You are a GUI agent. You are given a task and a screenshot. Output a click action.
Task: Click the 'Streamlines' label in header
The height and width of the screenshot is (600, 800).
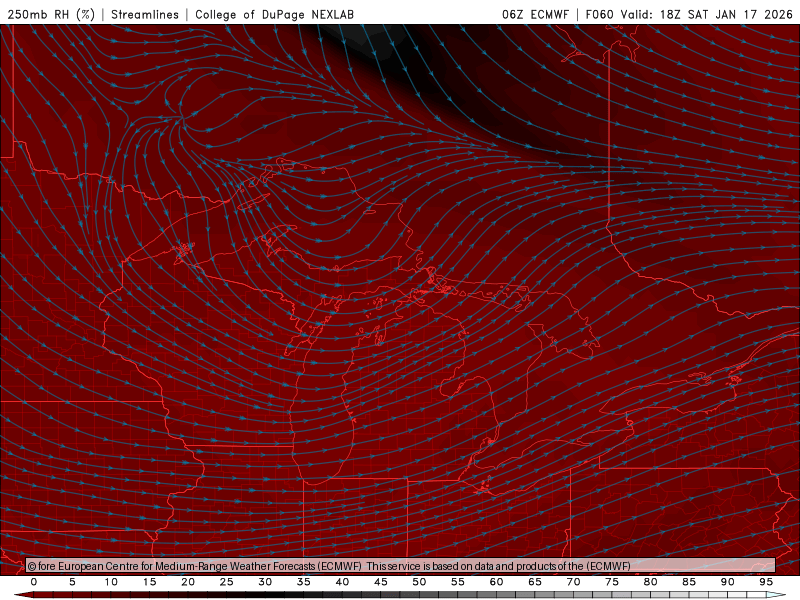point(145,14)
